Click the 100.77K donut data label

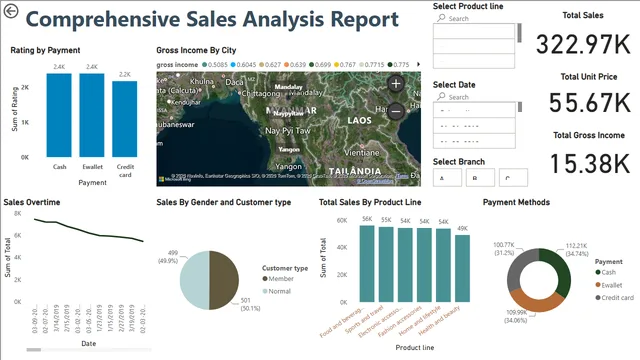504,249
